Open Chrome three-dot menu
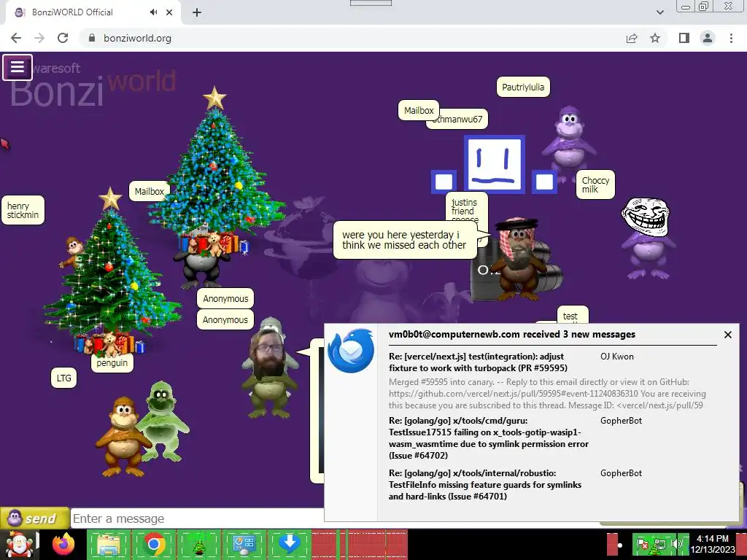Image resolution: width=747 pixels, height=560 pixels. tap(731, 38)
